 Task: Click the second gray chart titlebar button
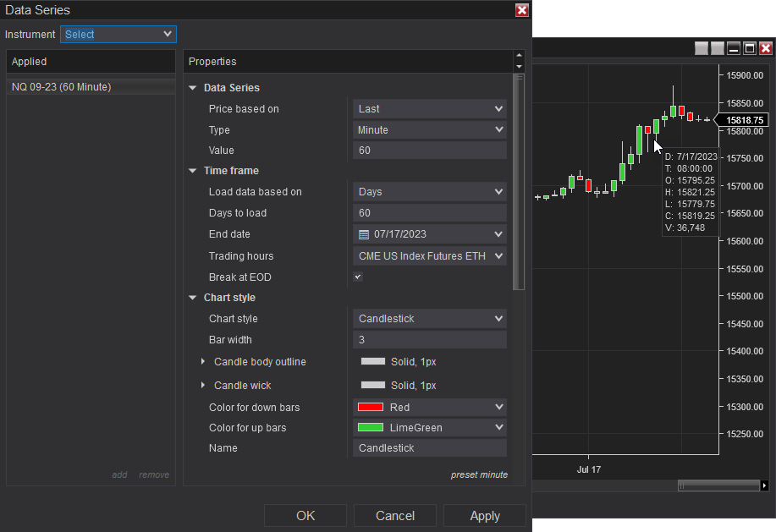click(718, 48)
